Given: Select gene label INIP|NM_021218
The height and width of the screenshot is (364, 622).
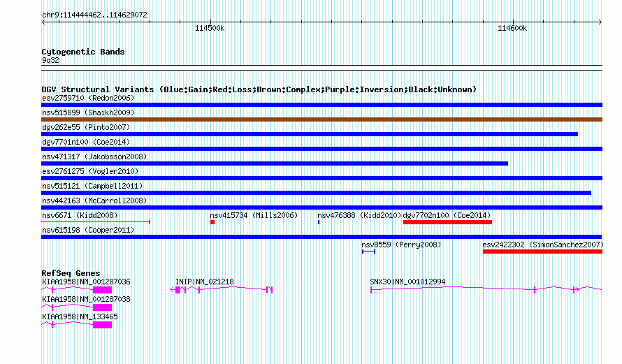Looking at the screenshot, I should point(205,282).
